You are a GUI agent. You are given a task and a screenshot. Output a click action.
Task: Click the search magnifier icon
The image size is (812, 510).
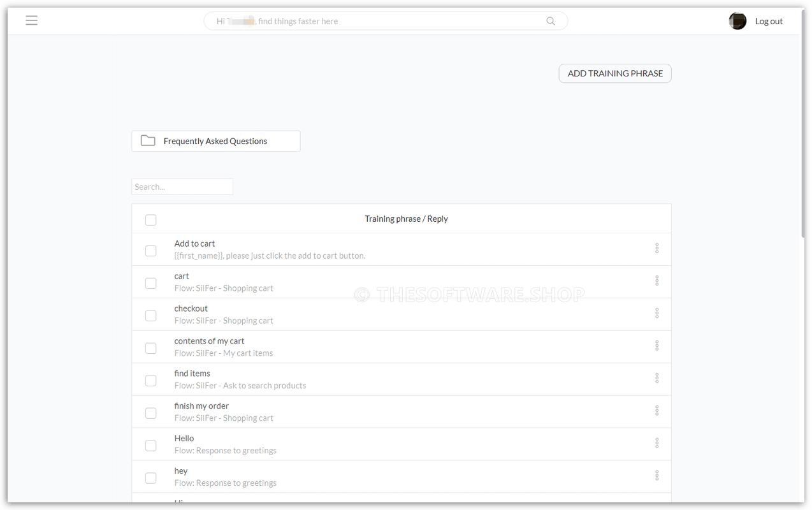(549, 20)
